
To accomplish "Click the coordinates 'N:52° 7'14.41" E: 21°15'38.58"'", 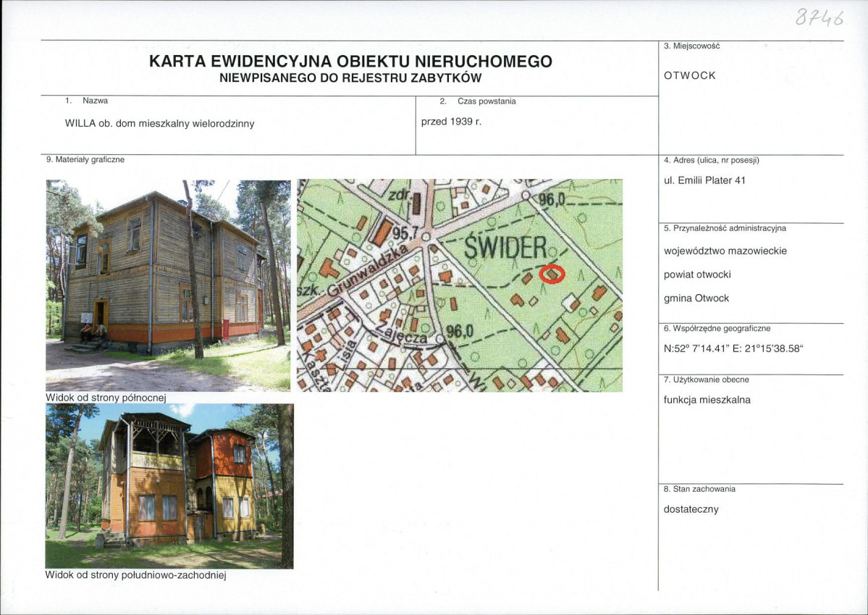I will [733, 348].
